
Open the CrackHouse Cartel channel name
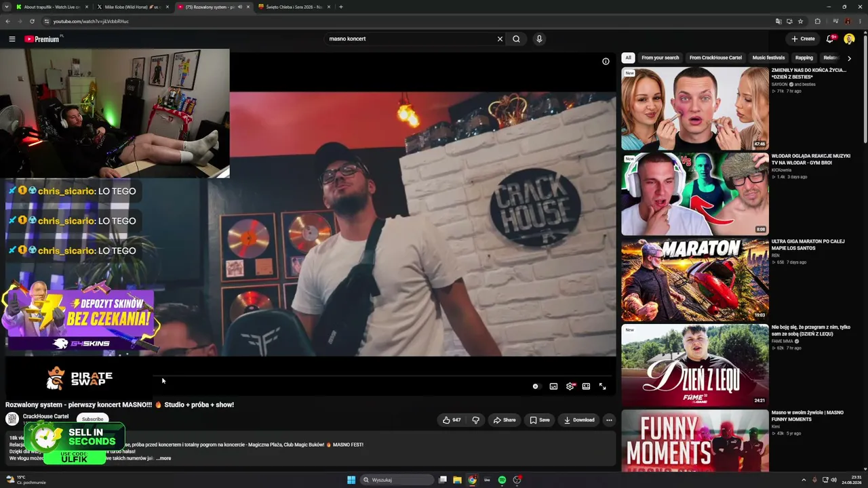[x=45, y=416]
